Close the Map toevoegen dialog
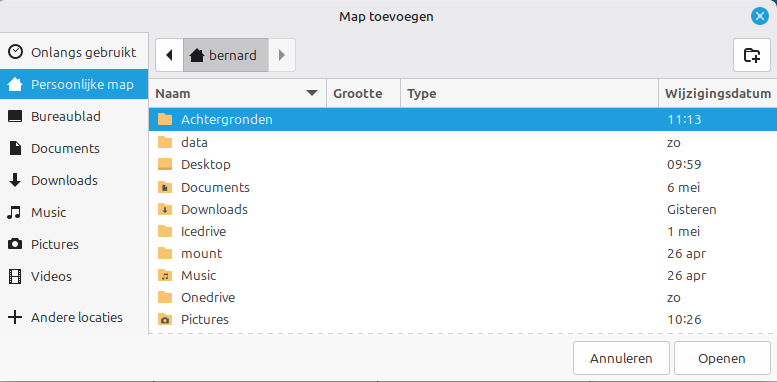Screen dimensions: 777x382 point(759,17)
